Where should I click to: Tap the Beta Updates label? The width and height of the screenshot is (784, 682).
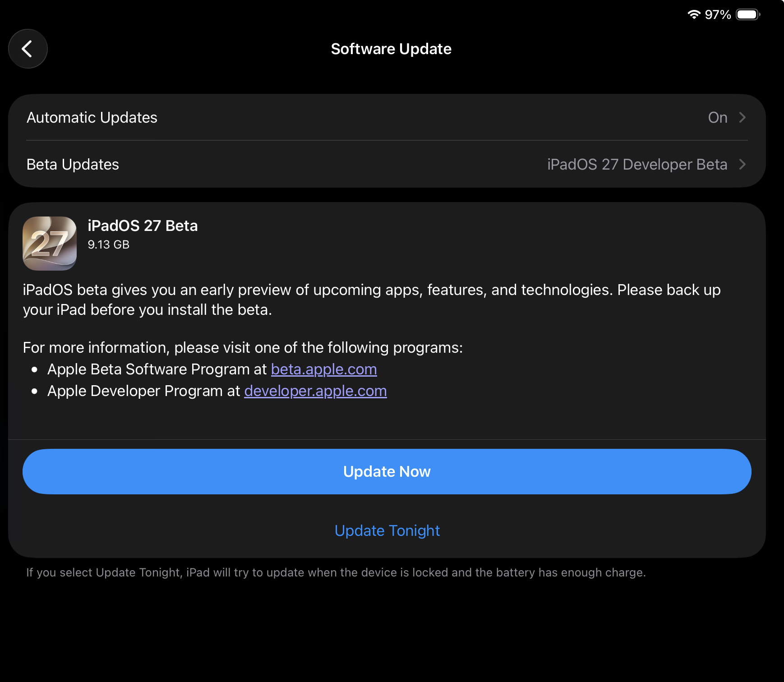(x=73, y=164)
